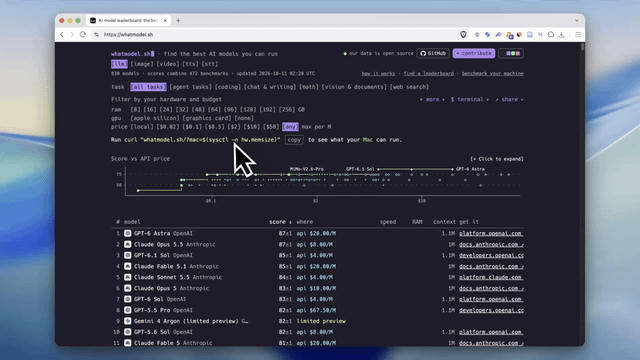Expand the share option
Screen dimensions: 640x360
509,100
